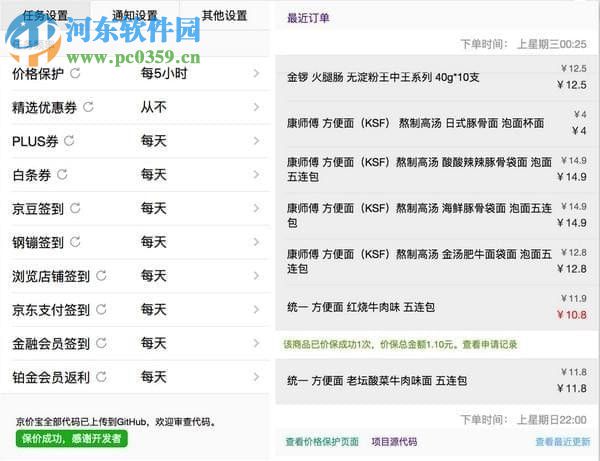Change the 从不 frequency for 精选优惠券

click(x=153, y=107)
